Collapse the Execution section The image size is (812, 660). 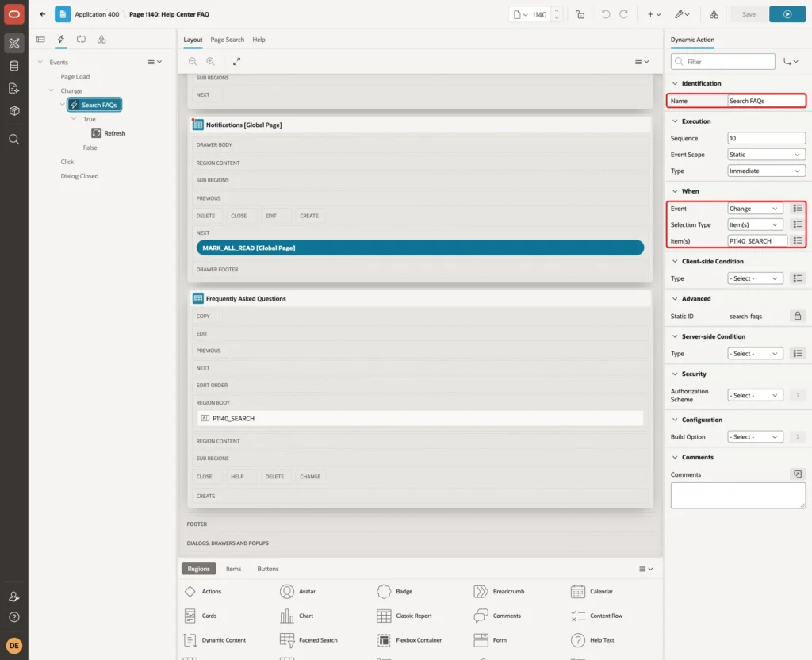675,121
